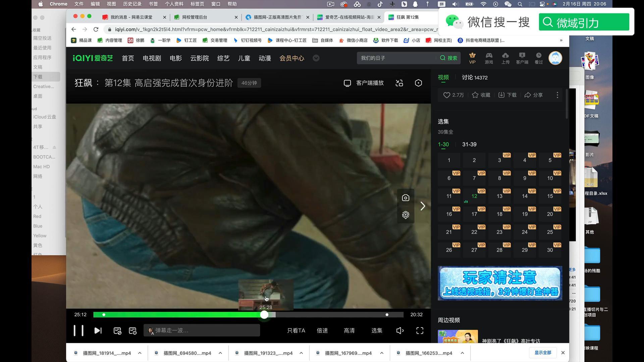Viewport: 644px width, 362px height.
Task: Mute the player volume
Action: pos(400,330)
